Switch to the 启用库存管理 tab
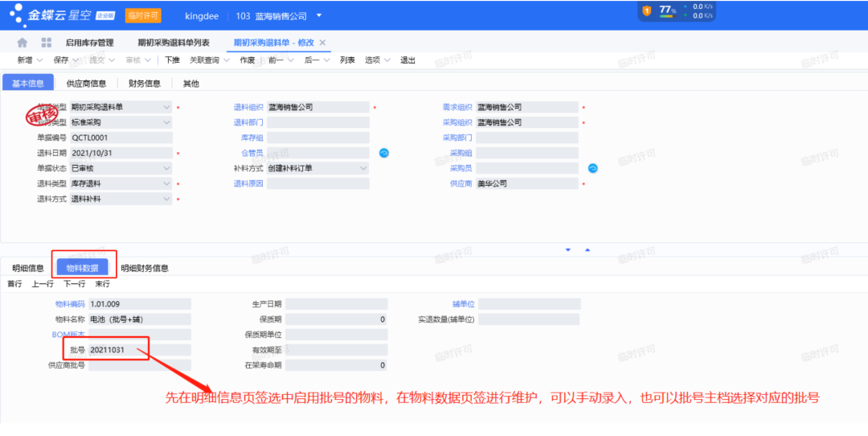The width and height of the screenshot is (868, 436). [x=89, y=43]
